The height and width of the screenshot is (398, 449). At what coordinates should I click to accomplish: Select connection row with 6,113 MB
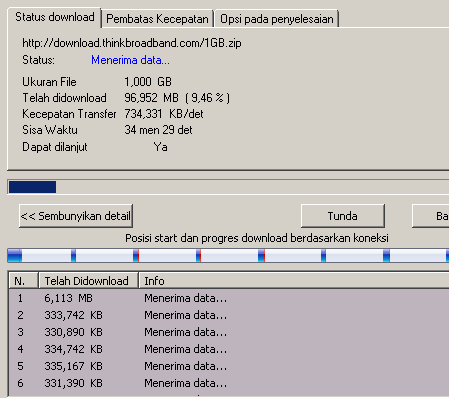(229, 298)
